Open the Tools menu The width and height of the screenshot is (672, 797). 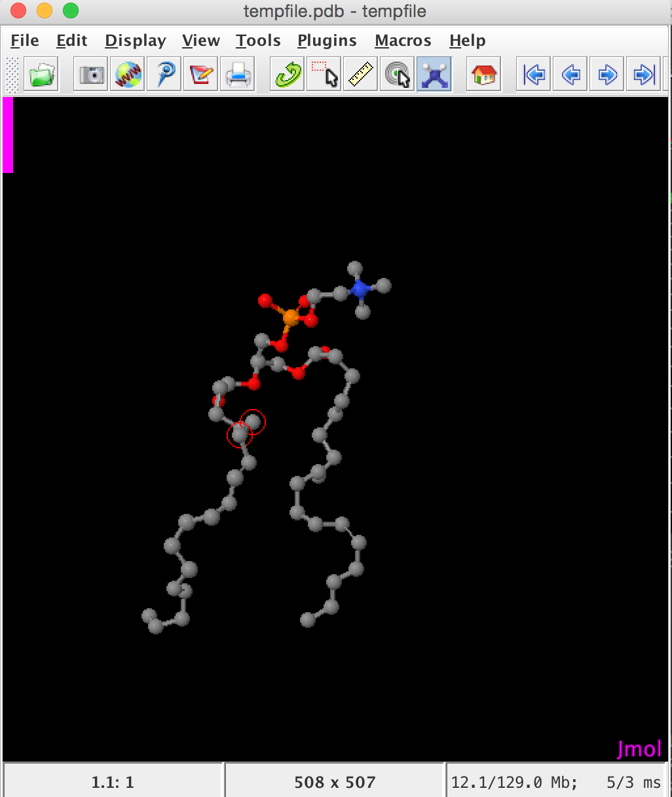point(257,40)
